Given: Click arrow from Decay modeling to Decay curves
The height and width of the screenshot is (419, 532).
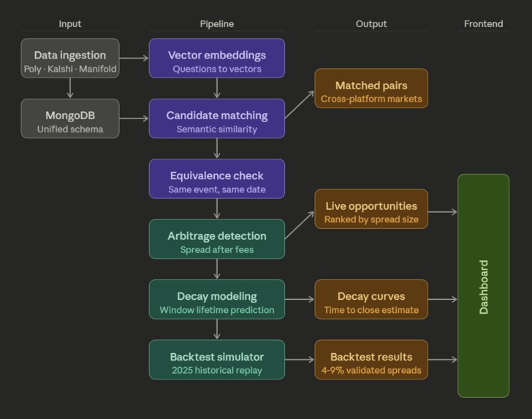Looking at the screenshot, I should pos(300,299).
